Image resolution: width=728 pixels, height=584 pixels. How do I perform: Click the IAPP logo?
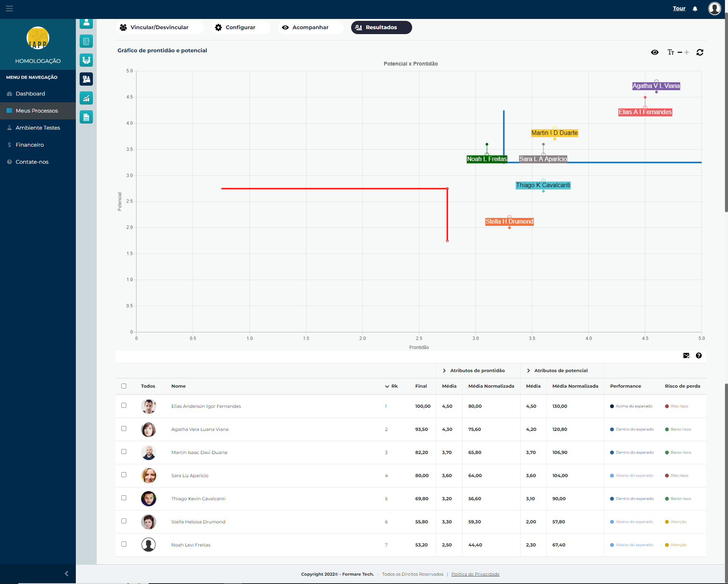coord(38,38)
